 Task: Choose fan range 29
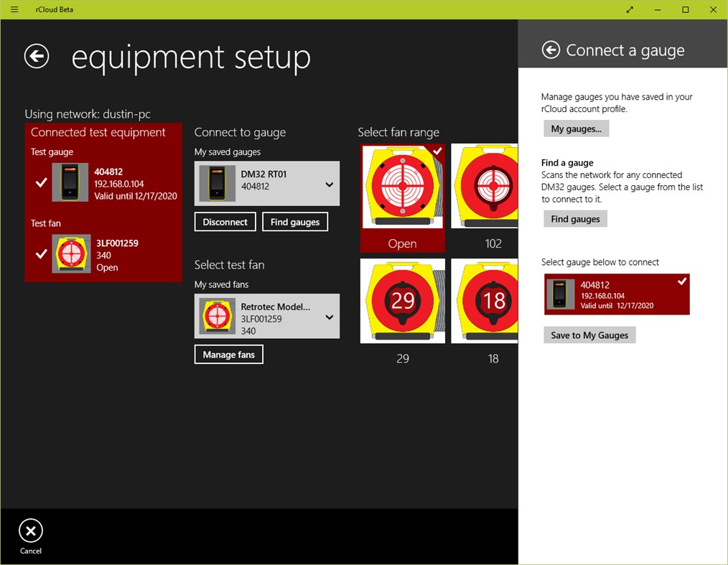[x=402, y=301]
